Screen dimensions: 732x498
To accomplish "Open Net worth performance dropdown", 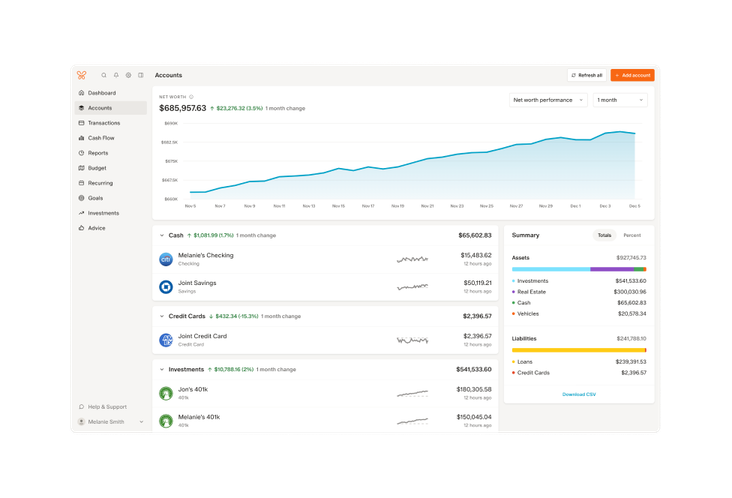I will point(548,100).
